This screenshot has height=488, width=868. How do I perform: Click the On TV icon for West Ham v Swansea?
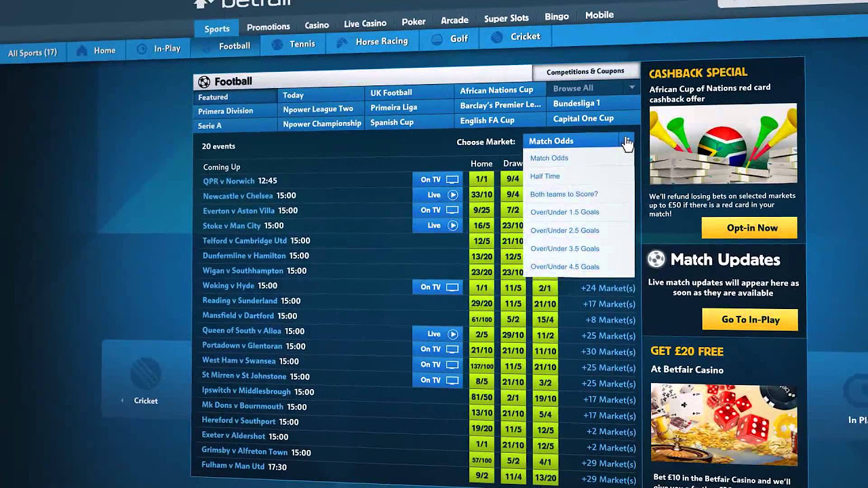452,365
